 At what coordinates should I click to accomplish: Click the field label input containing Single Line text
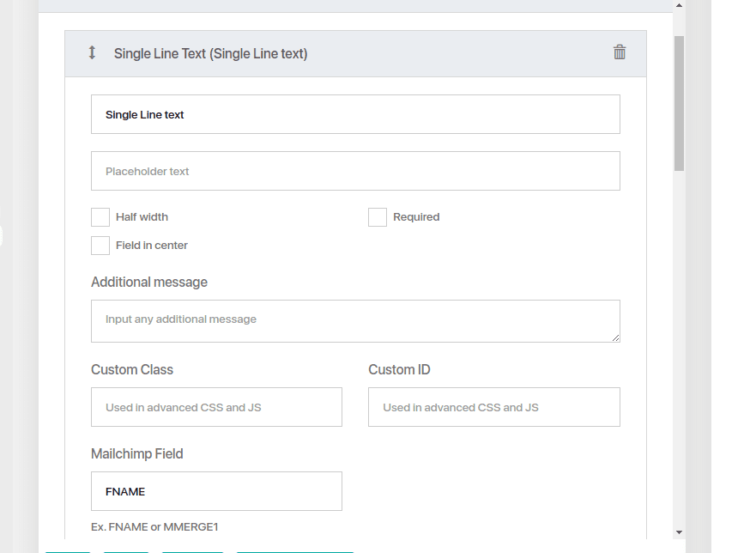coord(355,114)
